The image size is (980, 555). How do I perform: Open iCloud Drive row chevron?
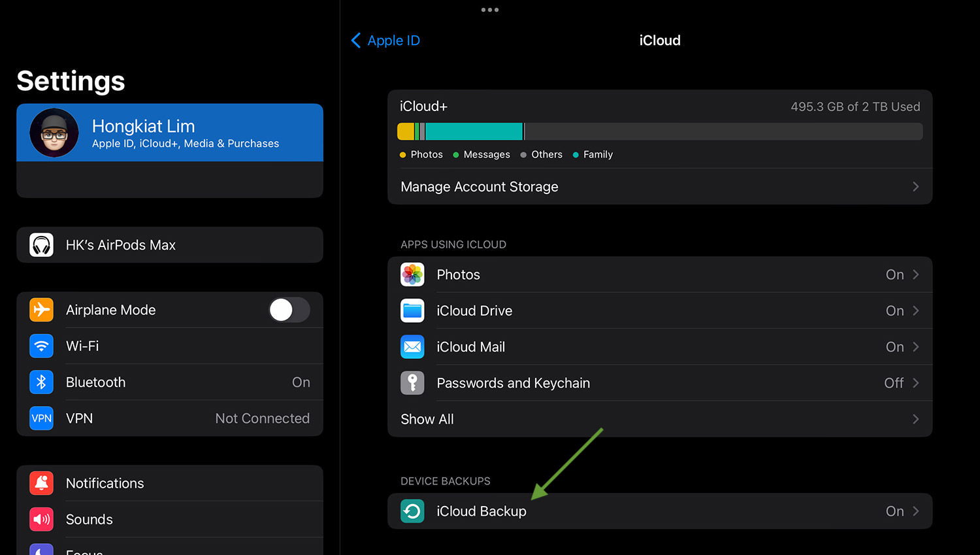click(x=915, y=311)
